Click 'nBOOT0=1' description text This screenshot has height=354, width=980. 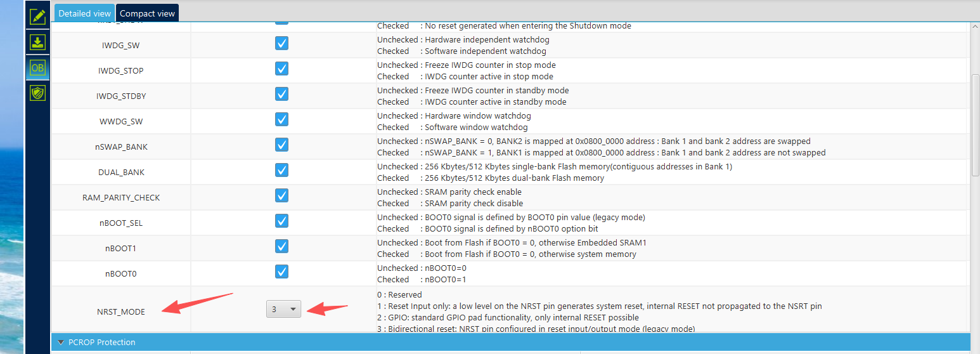pyautogui.click(x=445, y=280)
